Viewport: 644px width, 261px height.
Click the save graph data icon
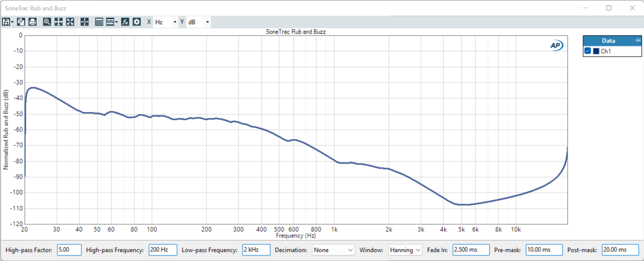coord(6,22)
